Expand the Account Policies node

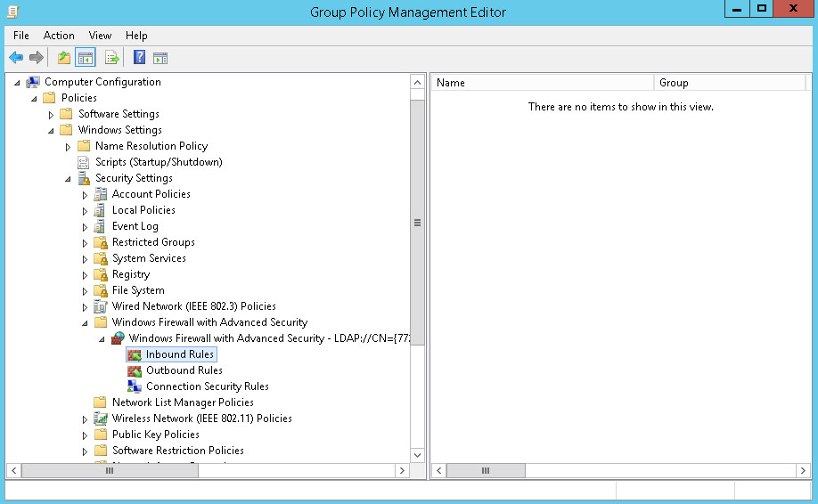click(x=86, y=194)
